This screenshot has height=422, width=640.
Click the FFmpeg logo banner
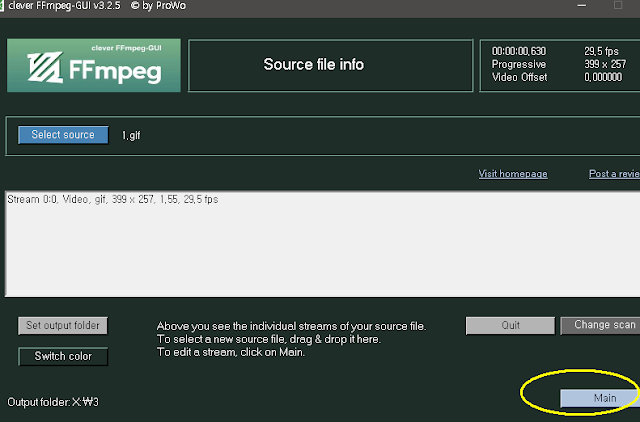(94, 65)
